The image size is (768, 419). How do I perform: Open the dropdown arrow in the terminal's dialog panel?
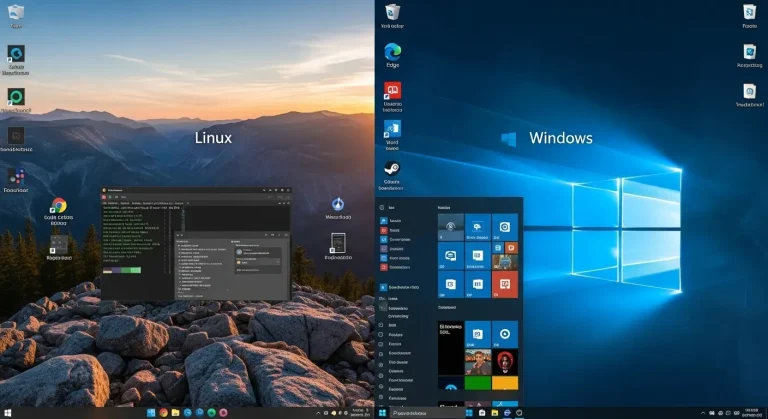pyautogui.click(x=278, y=262)
